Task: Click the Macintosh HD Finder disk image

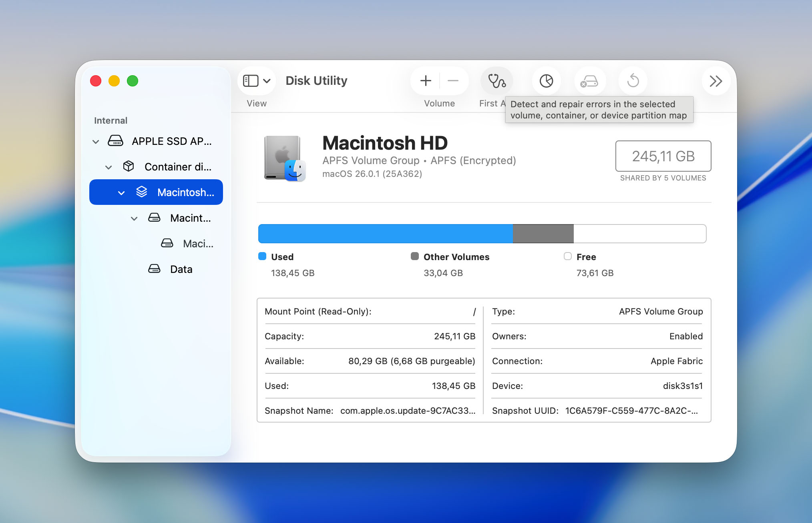Action: coord(285,158)
